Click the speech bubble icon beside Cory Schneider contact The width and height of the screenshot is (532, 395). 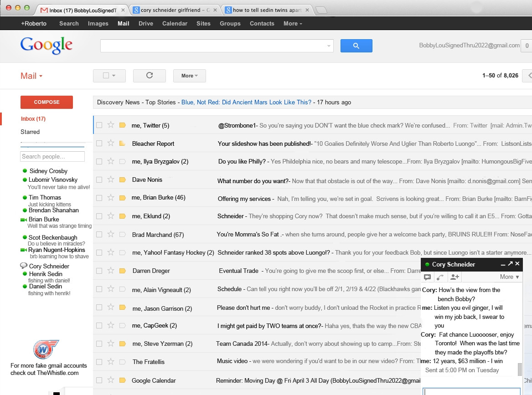click(x=24, y=266)
